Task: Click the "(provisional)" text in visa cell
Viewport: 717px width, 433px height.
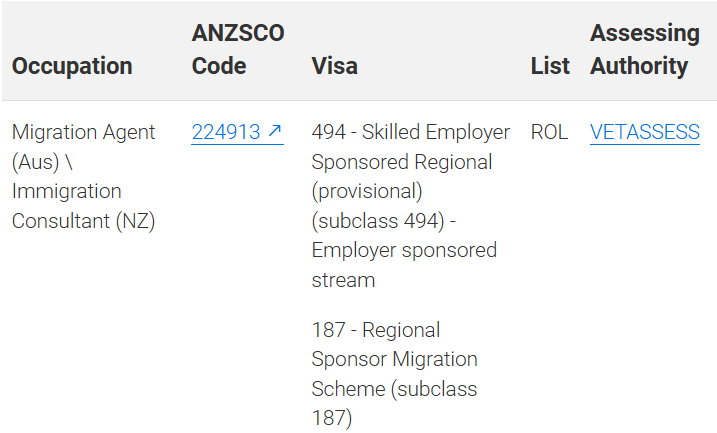Action: tap(367, 191)
